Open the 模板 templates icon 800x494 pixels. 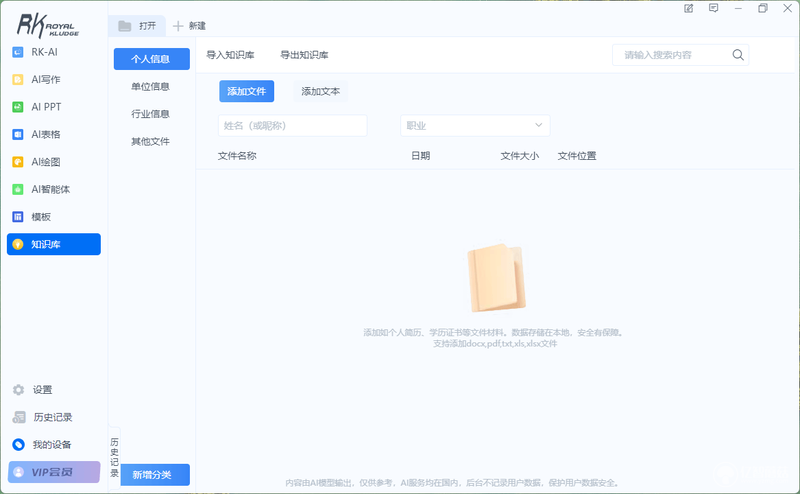pyautogui.click(x=18, y=217)
